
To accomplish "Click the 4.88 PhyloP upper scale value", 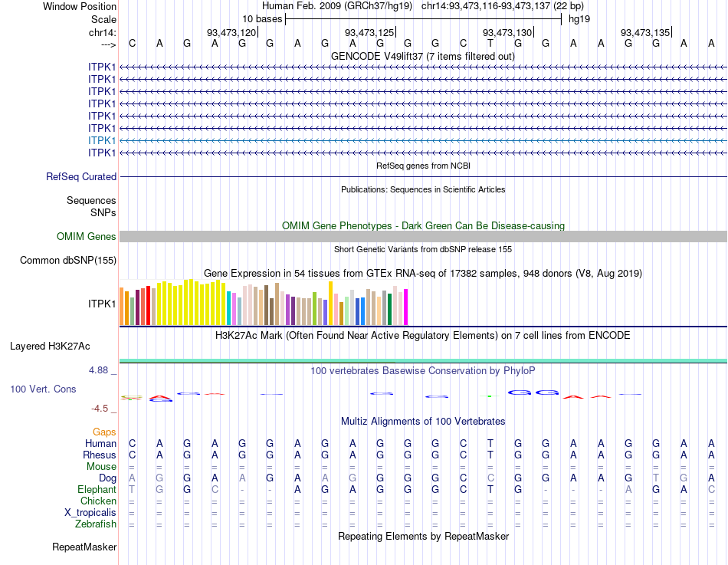I will click(98, 370).
